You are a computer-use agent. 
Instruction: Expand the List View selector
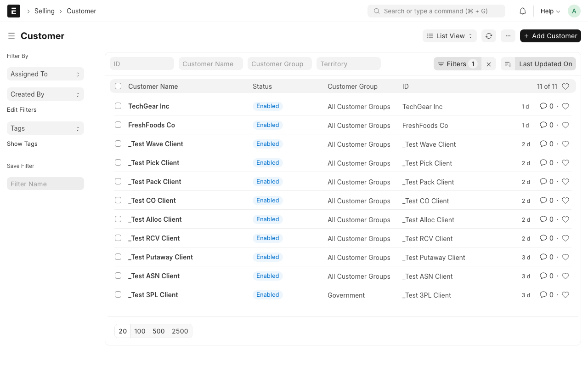click(449, 35)
